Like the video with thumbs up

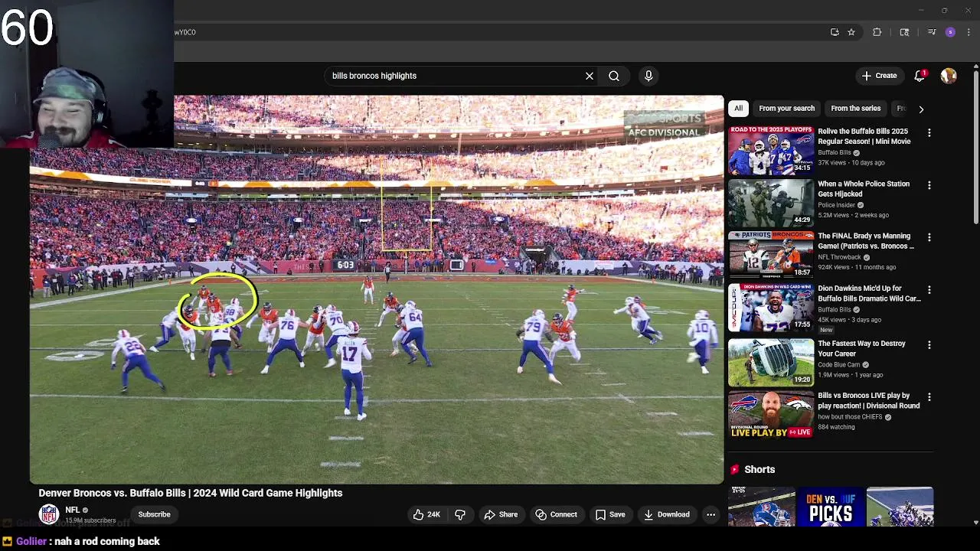(x=426, y=514)
